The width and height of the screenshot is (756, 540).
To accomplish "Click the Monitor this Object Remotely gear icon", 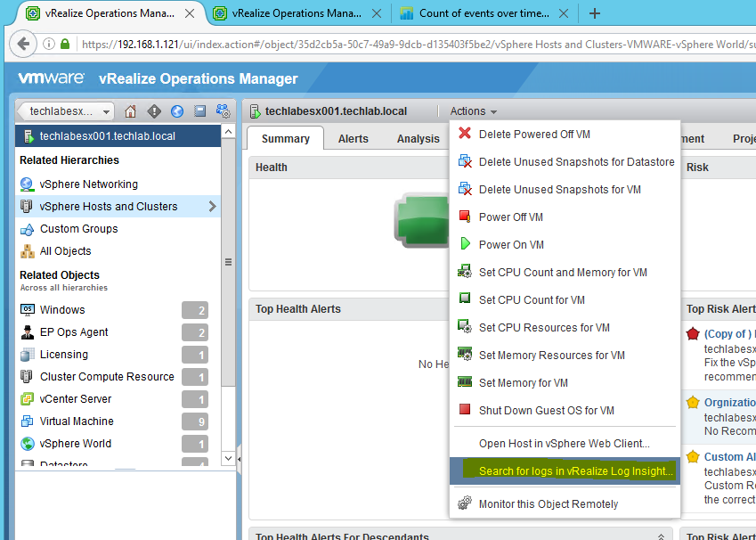I will click(x=465, y=503).
